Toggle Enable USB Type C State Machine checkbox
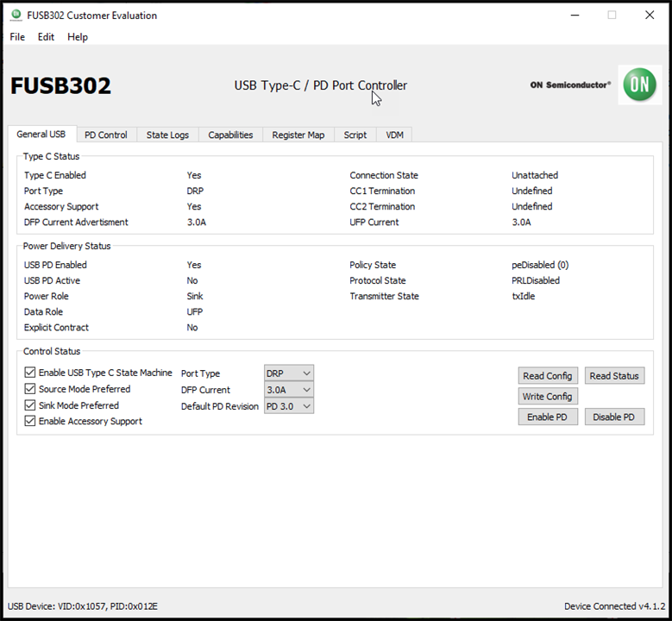The width and height of the screenshot is (672, 621). coord(29,372)
